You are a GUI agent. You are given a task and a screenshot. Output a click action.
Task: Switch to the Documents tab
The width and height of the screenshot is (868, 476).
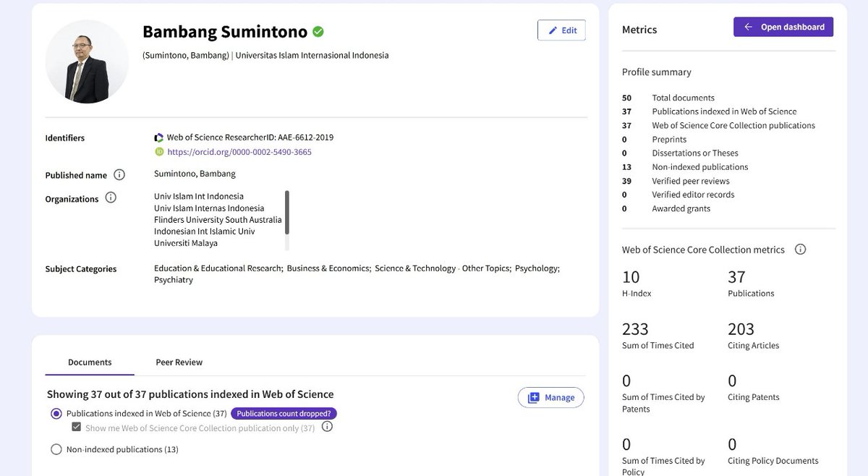(89, 362)
